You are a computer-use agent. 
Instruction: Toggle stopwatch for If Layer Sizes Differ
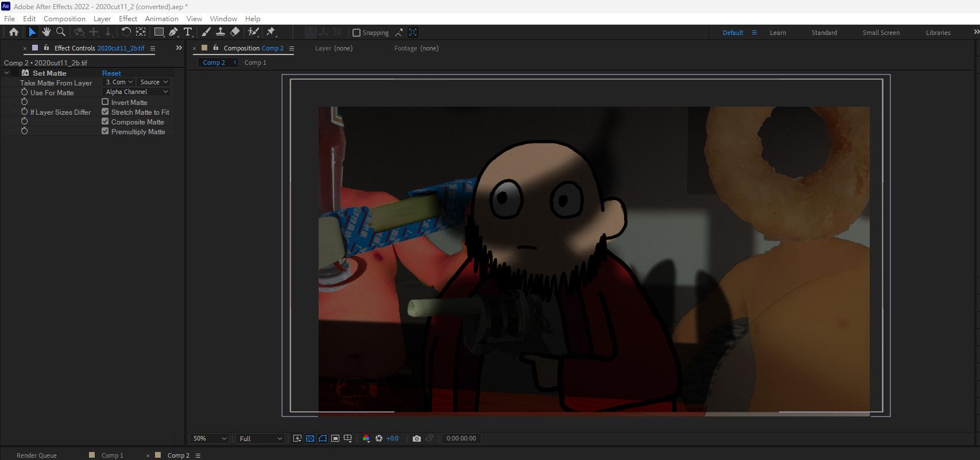24,112
